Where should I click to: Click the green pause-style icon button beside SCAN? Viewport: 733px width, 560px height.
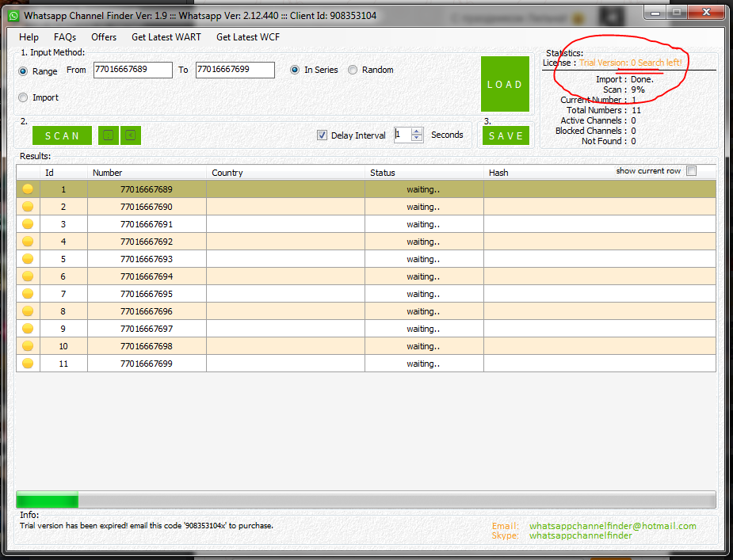click(109, 135)
